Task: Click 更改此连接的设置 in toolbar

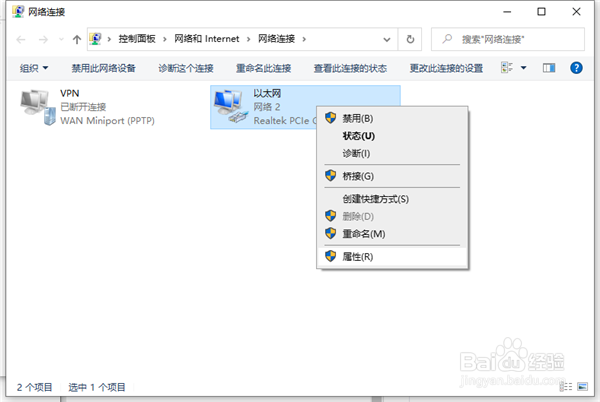Action: pyautogui.click(x=446, y=68)
